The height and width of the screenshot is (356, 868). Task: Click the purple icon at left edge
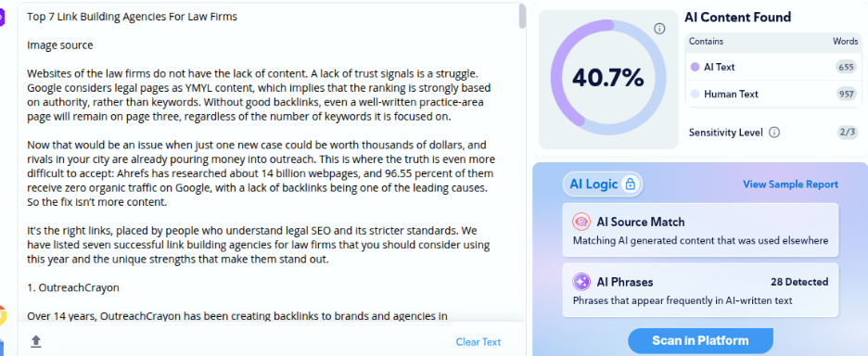(2, 19)
